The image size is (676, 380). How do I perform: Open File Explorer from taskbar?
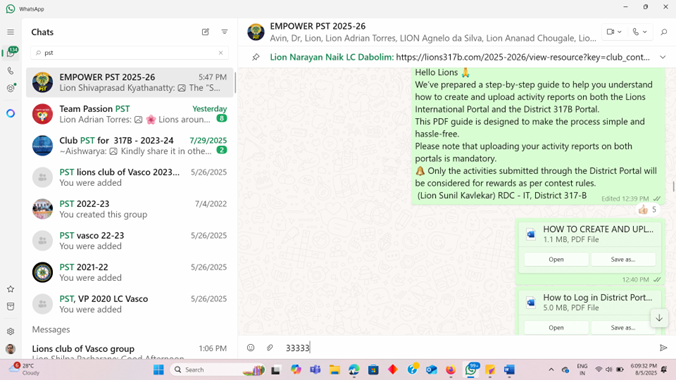pos(335,370)
